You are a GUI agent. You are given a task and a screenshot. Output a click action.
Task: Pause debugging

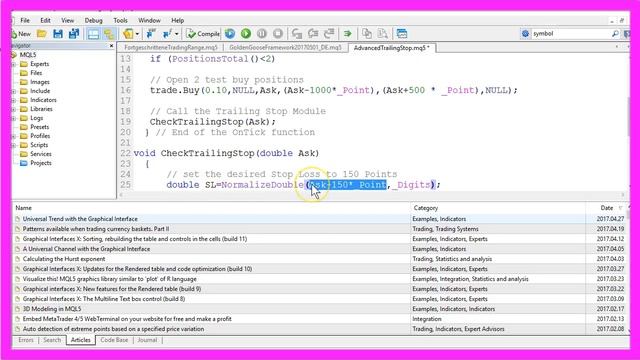click(x=262, y=34)
